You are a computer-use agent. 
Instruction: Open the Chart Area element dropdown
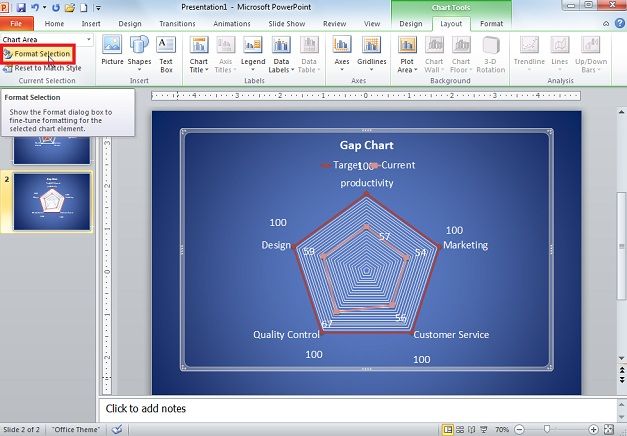click(x=89, y=40)
